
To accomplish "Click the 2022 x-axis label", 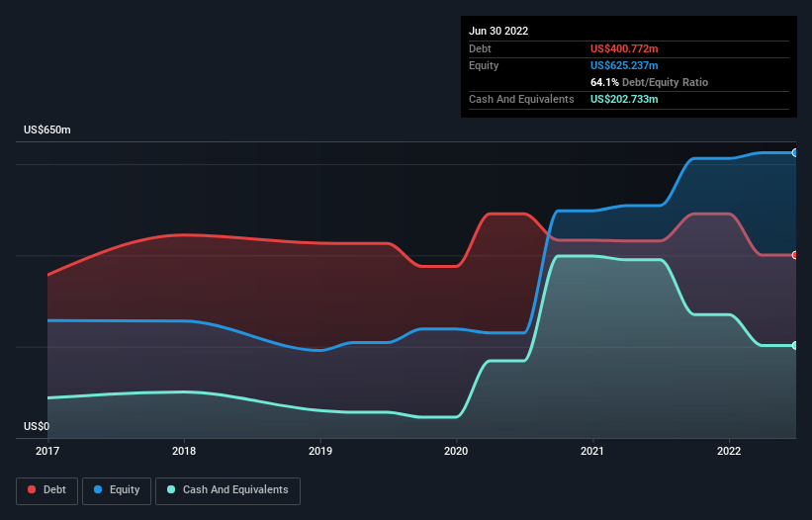I will click(x=729, y=451).
